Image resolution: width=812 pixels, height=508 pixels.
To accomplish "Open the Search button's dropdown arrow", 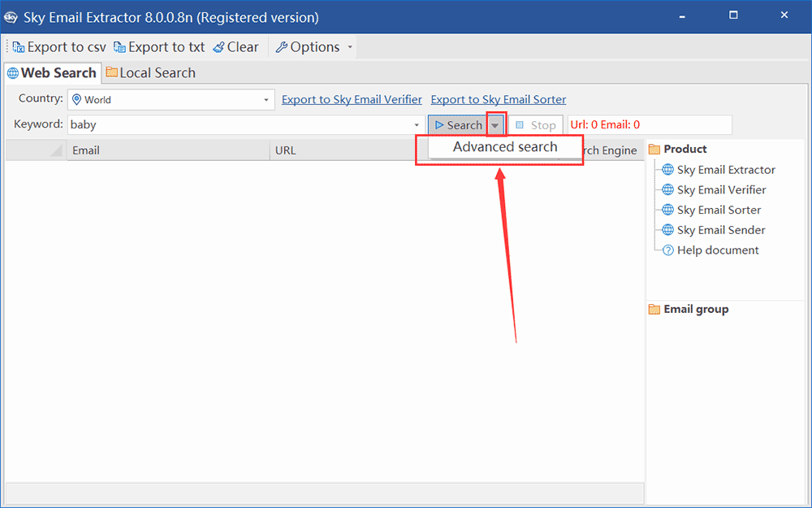I will point(495,124).
